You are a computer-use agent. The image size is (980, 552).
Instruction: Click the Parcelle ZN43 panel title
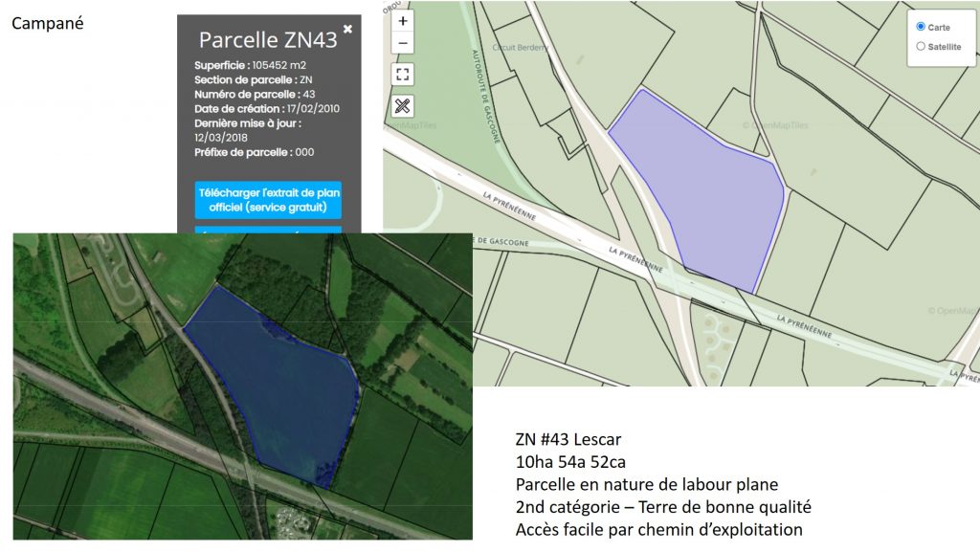click(267, 40)
